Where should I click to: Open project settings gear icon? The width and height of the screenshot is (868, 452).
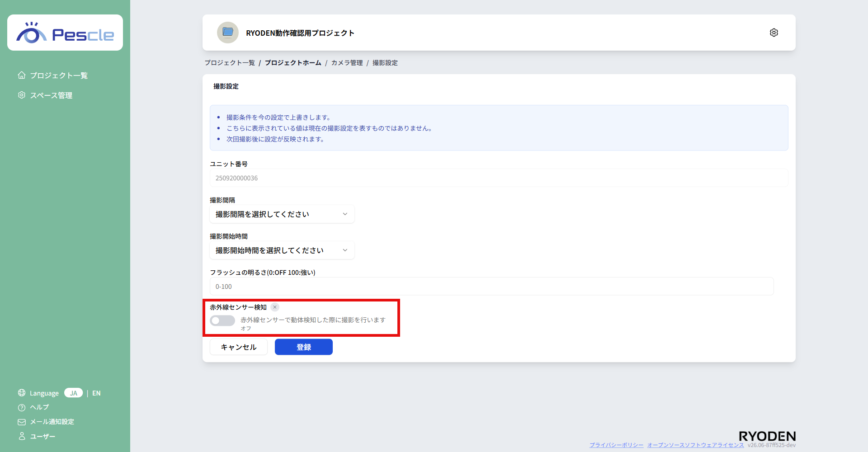click(774, 33)
